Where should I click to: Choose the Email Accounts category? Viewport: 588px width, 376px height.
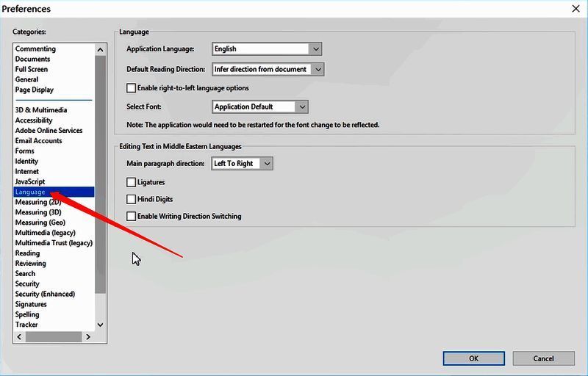tap(39, 141)
